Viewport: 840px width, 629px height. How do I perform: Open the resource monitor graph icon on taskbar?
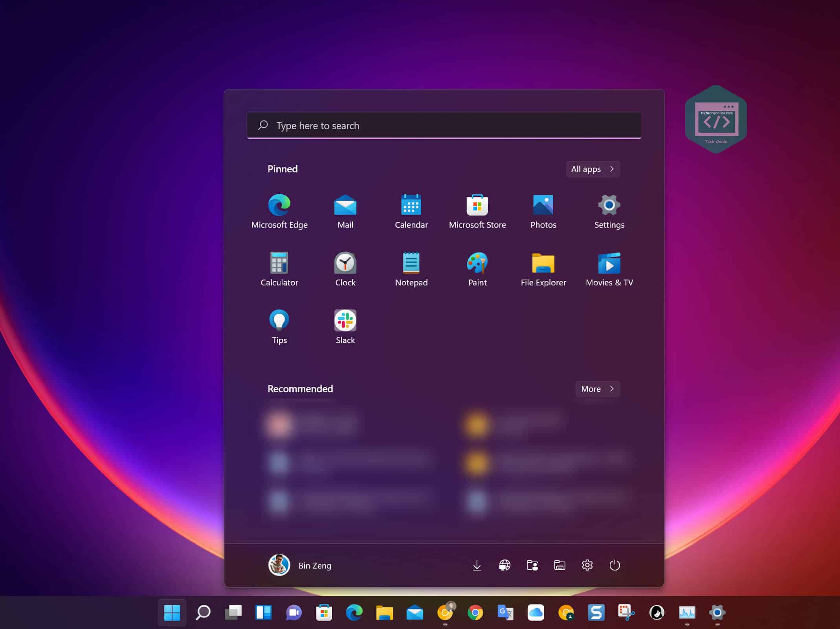[x=687, y=613]
